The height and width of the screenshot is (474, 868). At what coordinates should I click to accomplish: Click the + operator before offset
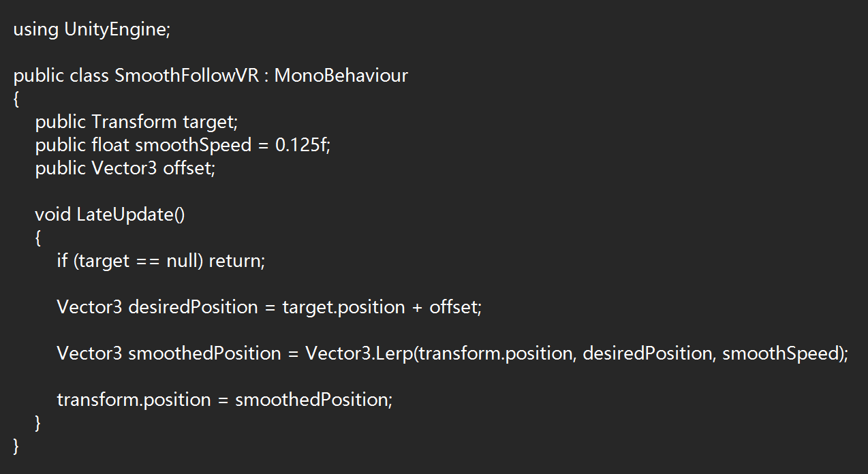pyautogui.click(x=418, y=307)
